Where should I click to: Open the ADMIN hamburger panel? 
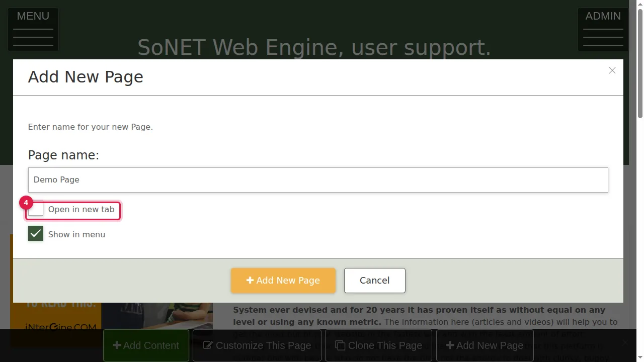[x=603, y=29]
